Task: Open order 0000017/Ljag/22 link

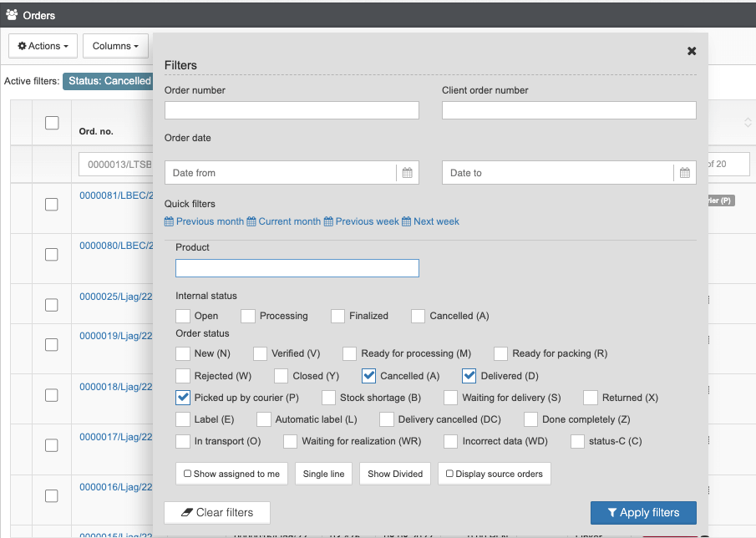Action: coord(116,437)
